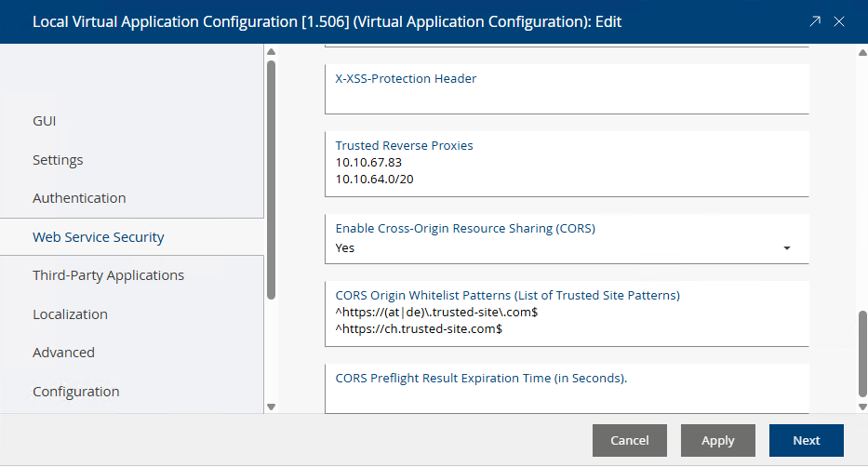Proceed with the Next button

point(806,441)
